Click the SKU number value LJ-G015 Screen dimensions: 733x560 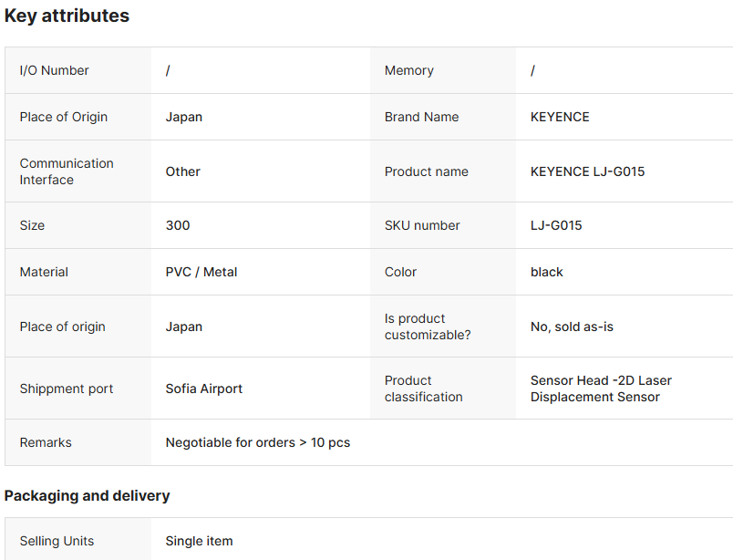[x=556, y=225]
